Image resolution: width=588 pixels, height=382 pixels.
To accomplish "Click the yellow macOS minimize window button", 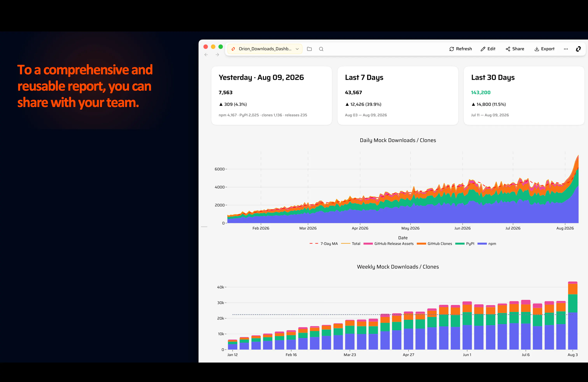I will [x=213, y=47].
